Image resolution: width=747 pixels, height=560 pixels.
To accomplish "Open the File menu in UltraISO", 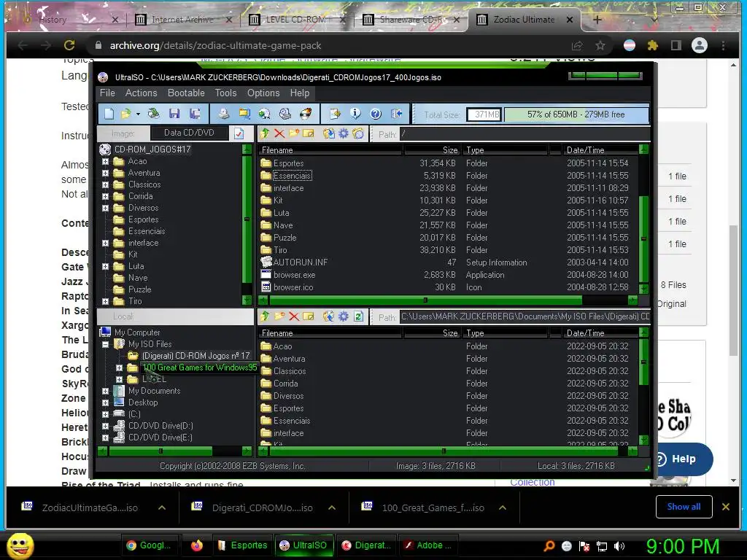I will click(x=107, y=93).
